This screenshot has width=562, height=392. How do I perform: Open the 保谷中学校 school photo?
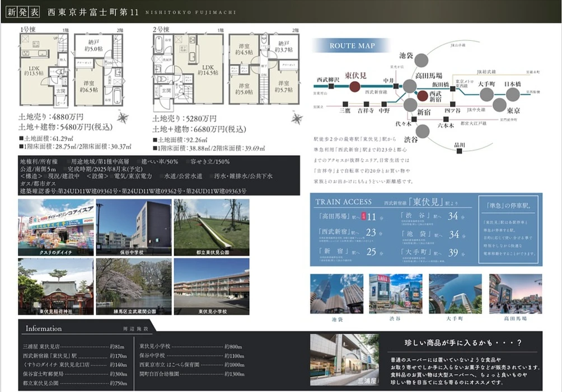pyautogui.click(x=134, y=227)
